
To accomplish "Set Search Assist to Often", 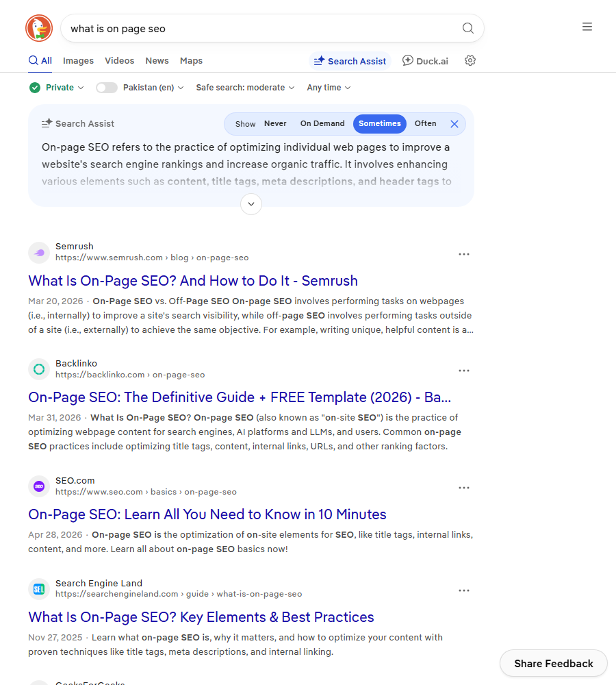I will tap(425, 123).
